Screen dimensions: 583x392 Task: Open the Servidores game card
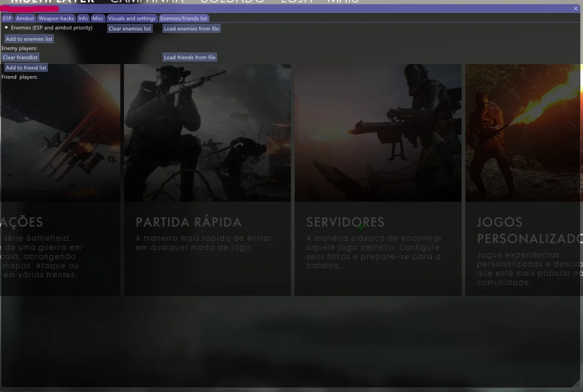(x=378, y=180)
